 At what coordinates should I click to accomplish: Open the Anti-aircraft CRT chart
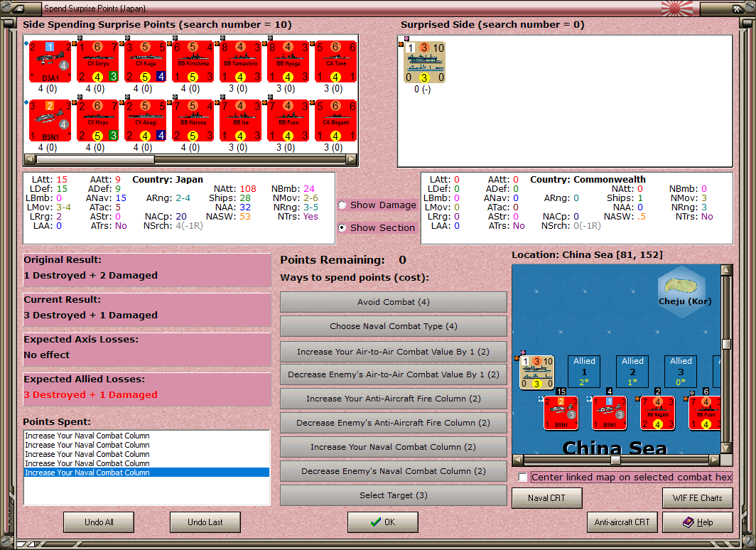pyautogui.click(x=622, y=522)
